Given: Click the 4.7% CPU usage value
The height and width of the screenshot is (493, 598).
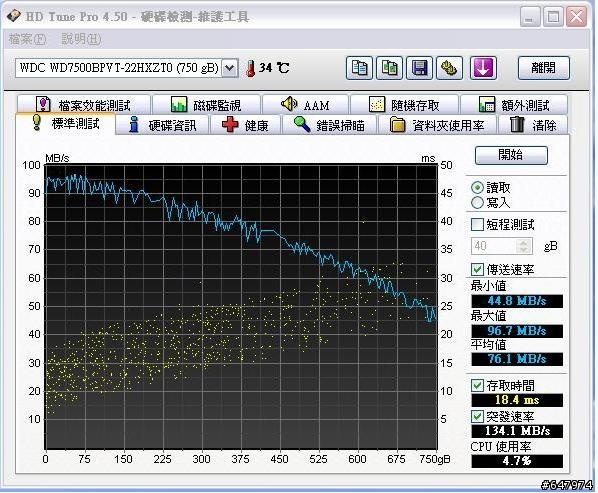Looking at the screenshot, I should point(517,461).
